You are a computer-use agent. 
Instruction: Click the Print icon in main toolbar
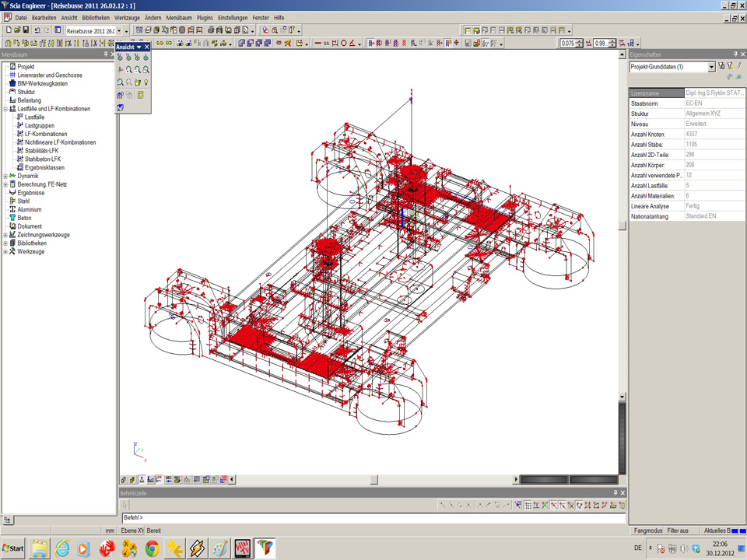tap(211, 30)
